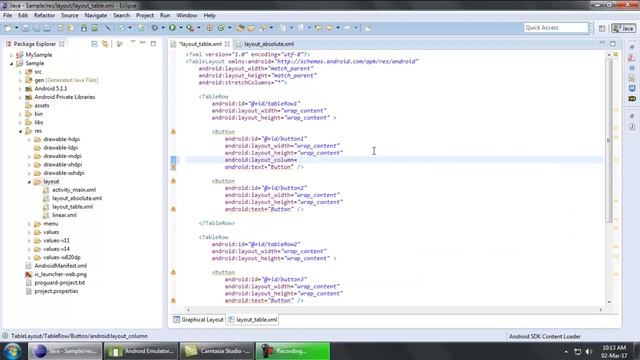Open the Refactor menu
This screenshot has width=640, height=360.
pos(44,16)
